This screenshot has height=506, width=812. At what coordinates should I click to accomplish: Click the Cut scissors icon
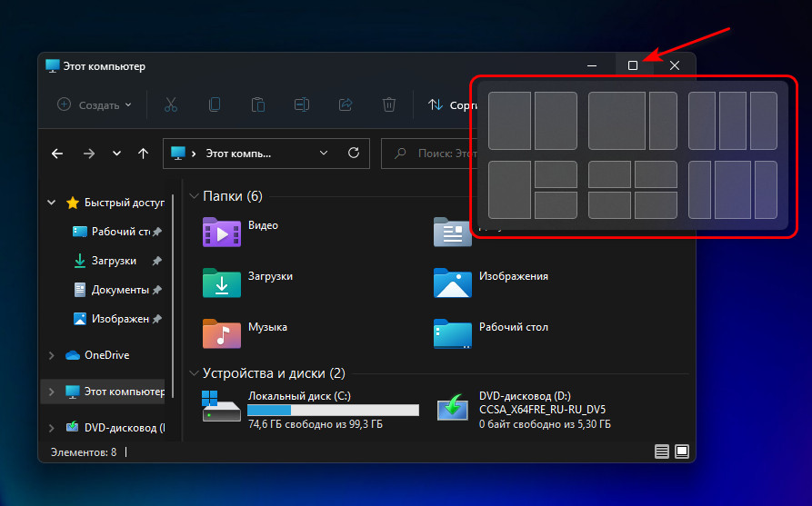(170, 105)
